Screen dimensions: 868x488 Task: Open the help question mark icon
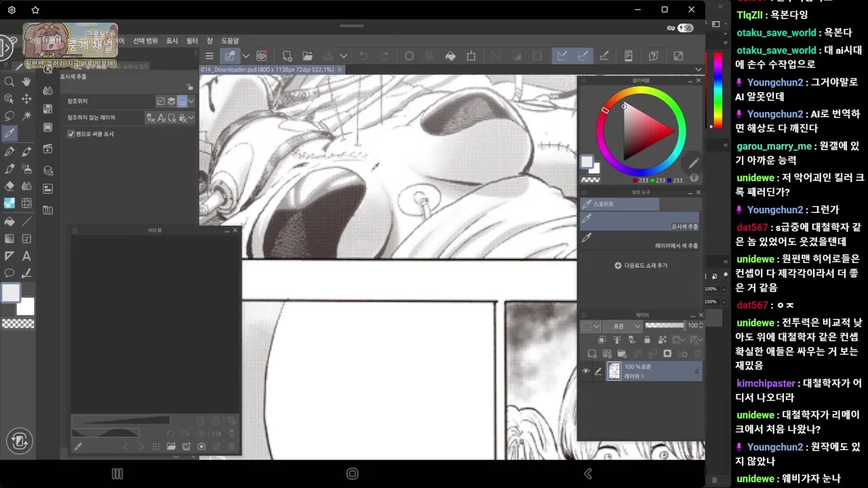click(x=654, y=56)
